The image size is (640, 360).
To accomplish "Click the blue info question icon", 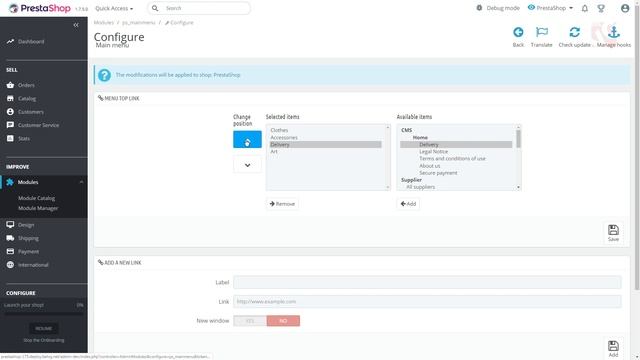I will (x=104, y=75).
